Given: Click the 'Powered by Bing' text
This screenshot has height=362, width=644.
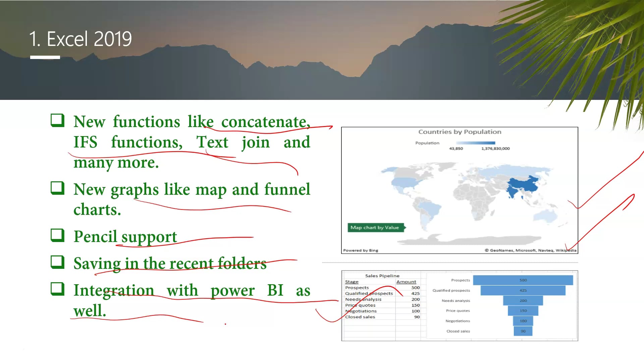Looking at the screenshot, I should tap(361, 250).
